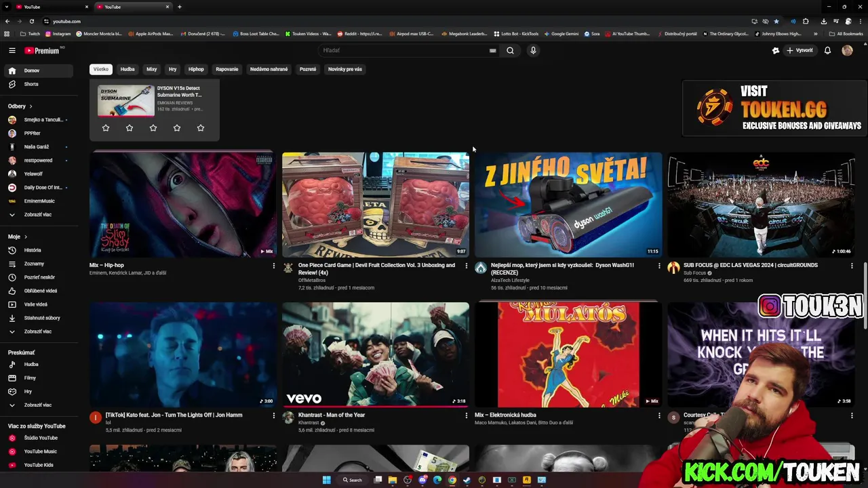This screenshot has height=488, width=868.
Task: Expand Zobraziť viac under Odbery
Action: (x=39, y=215)
